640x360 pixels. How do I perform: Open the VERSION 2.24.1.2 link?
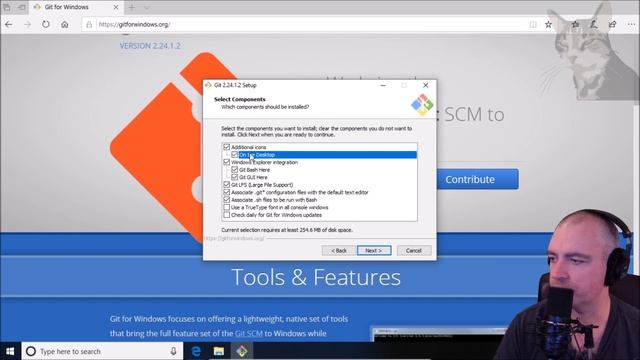[x=150, y=46]
